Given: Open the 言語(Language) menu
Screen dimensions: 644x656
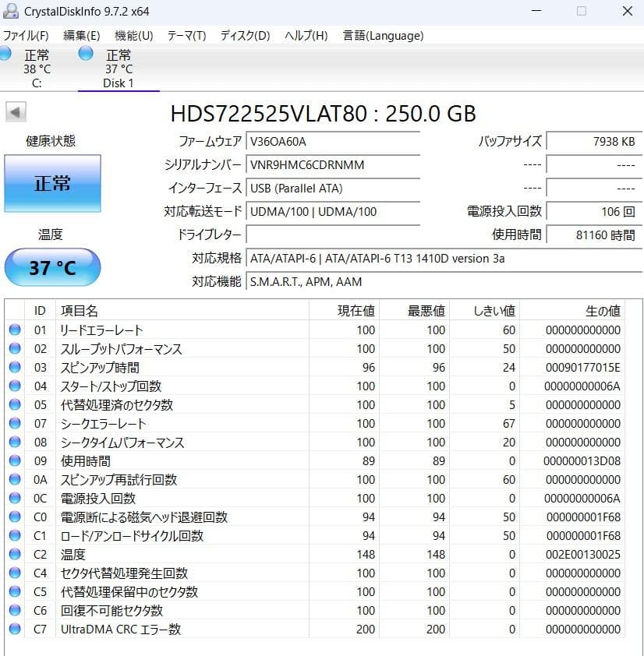Looking at the screenshot, I should pos(381,35).
